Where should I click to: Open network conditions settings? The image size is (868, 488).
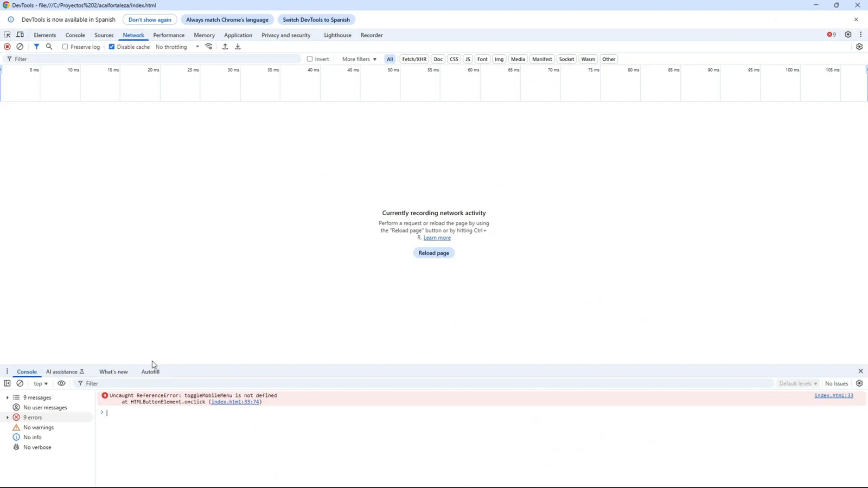click(x=209, y=47)
